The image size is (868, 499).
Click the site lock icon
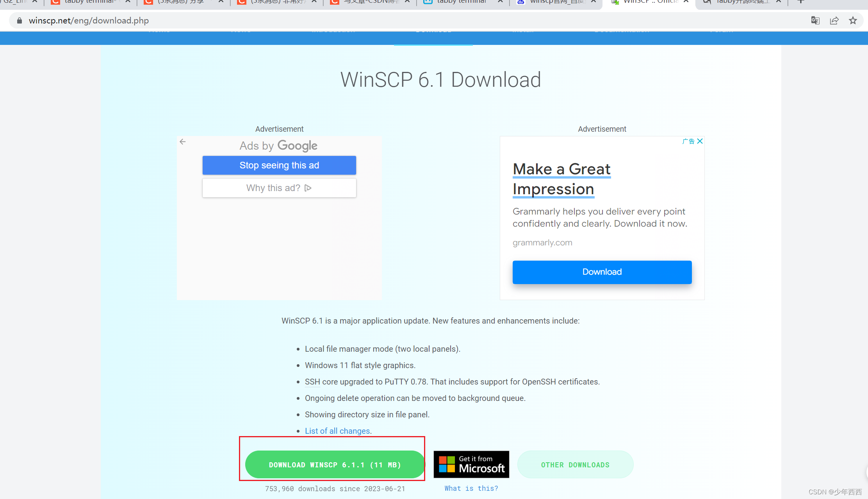click(x=20, y=20)
